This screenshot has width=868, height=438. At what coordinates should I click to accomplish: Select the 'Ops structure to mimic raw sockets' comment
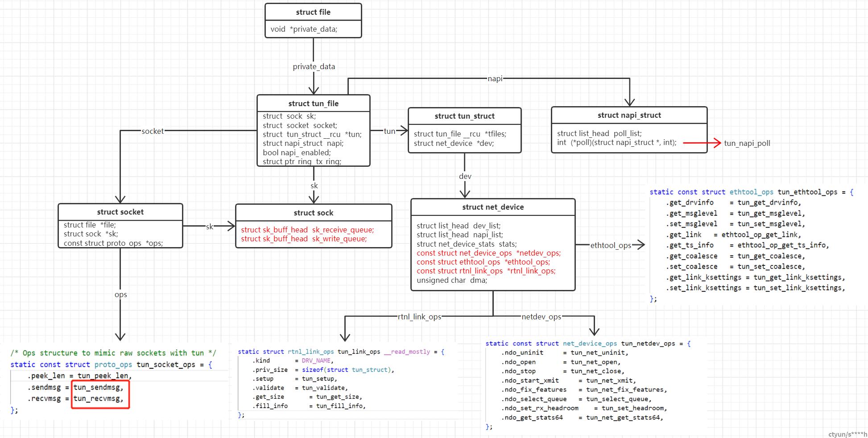coord(113,353)
